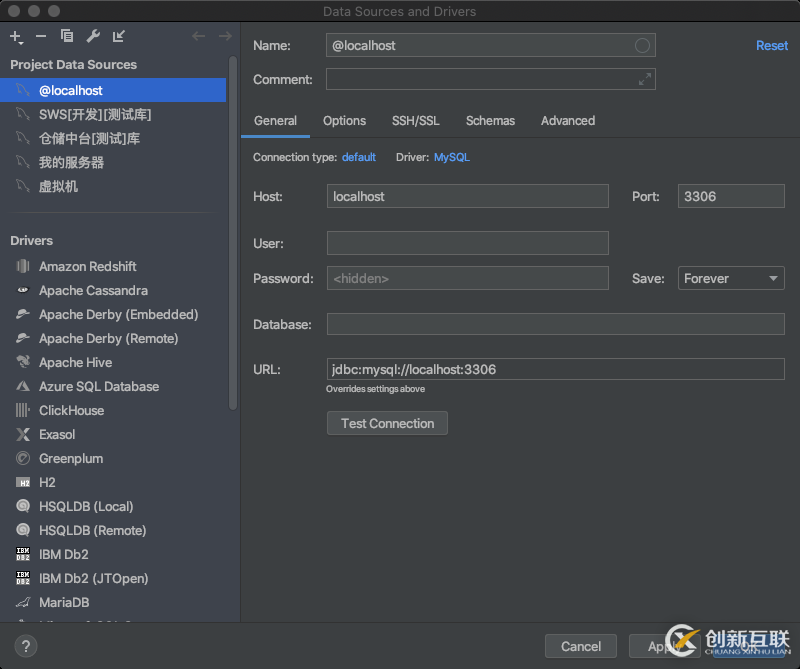This screenshot has width=800, height=669.
Task: Click the Apache Derby (Remote) icon
Action: coord(23,338)
